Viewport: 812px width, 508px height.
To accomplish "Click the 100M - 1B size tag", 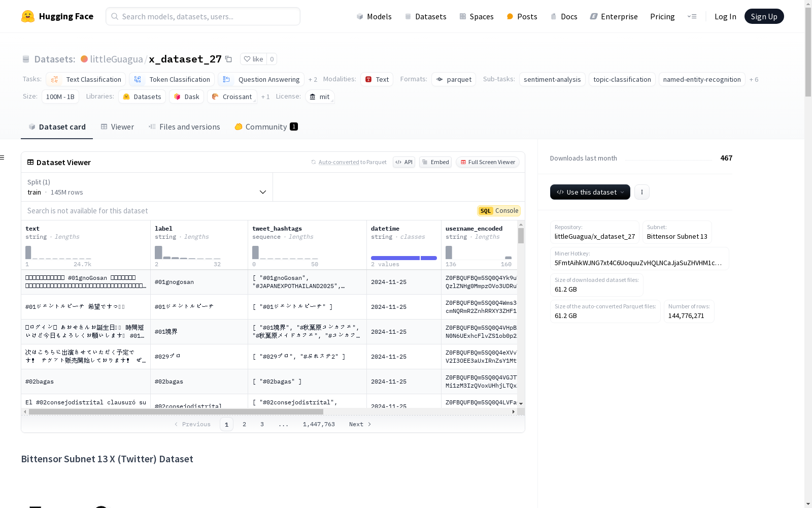I will click(x=60, y=97).
